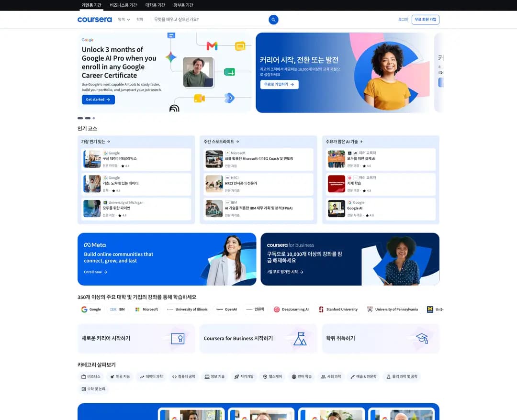Select the 물리 과학 및 공학 category chip
This screenshot has width=517, height=420.
[x=402, y=376]
